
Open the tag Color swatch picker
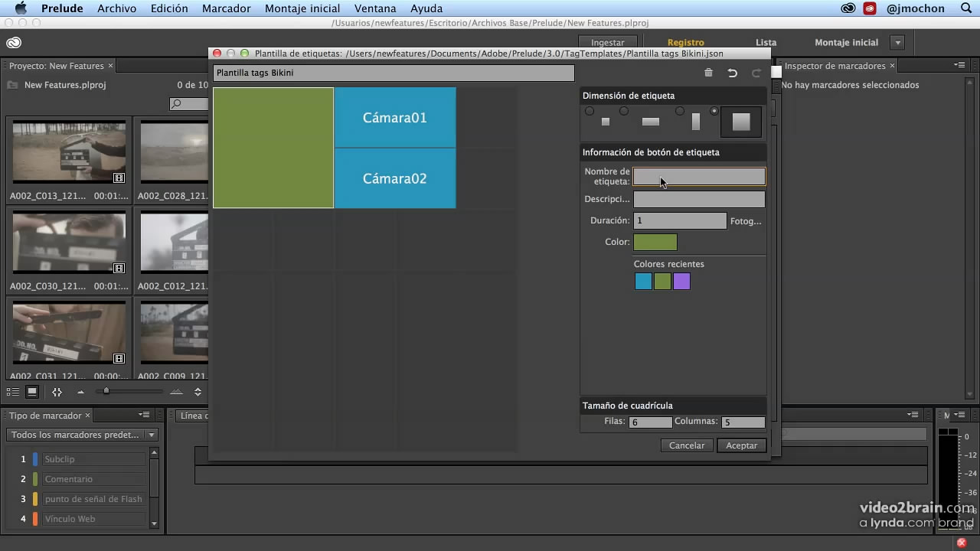(655, 243)
